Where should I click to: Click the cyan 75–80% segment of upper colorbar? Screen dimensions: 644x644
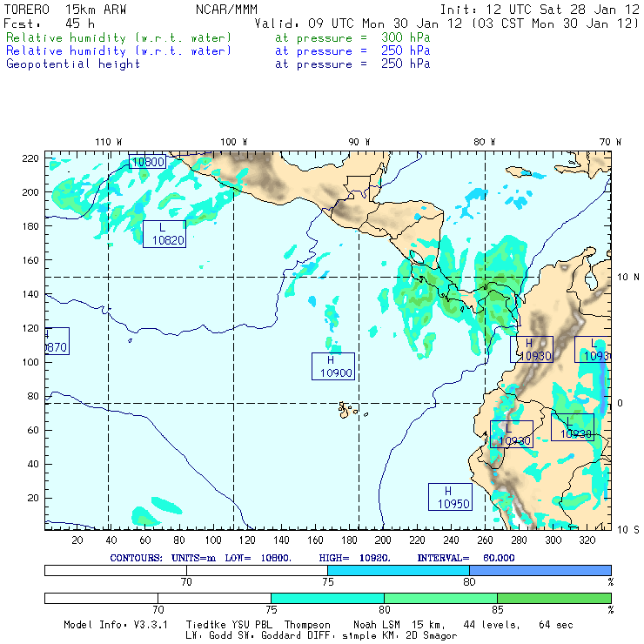[x=399, y=570]
